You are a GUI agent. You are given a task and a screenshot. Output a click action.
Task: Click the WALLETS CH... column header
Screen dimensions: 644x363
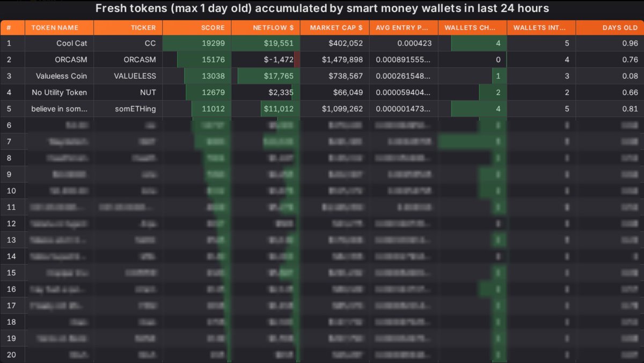pos(472,27)
